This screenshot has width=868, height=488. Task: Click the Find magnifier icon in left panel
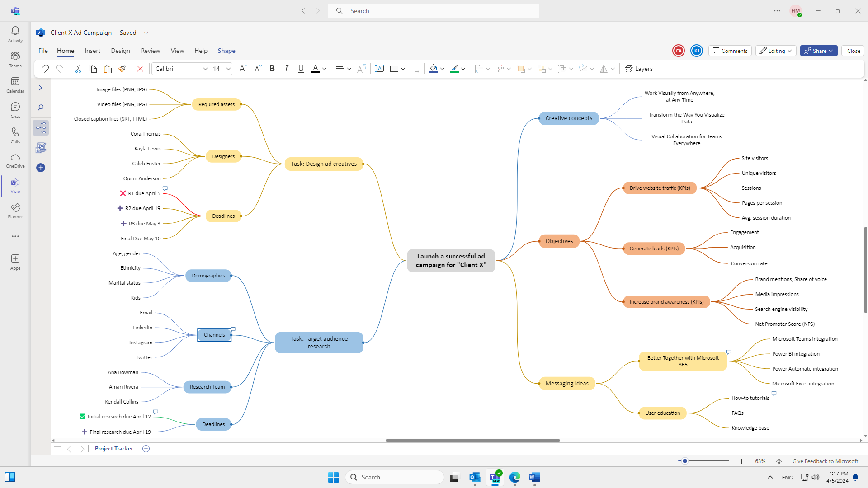pos(41,108)
